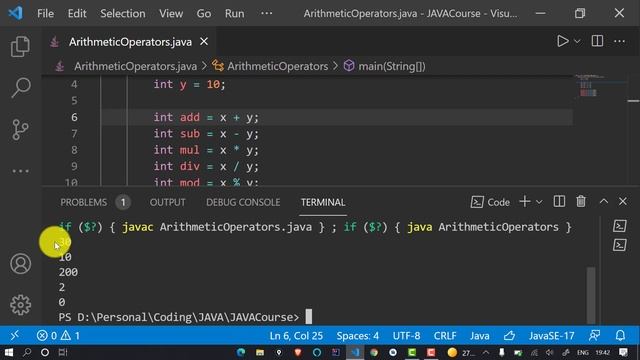Open the Explorer view in activity bar

click(x=20, y=46)
